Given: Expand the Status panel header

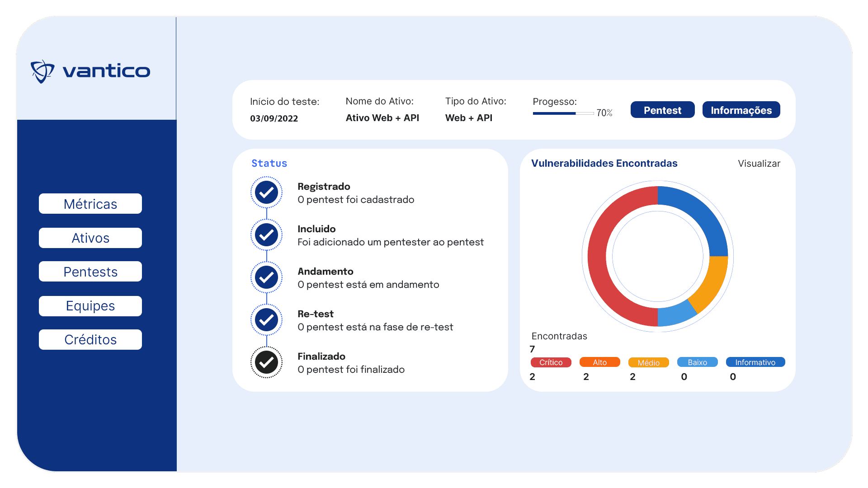Looking at the screenshot, I should (x=269, y=163).
